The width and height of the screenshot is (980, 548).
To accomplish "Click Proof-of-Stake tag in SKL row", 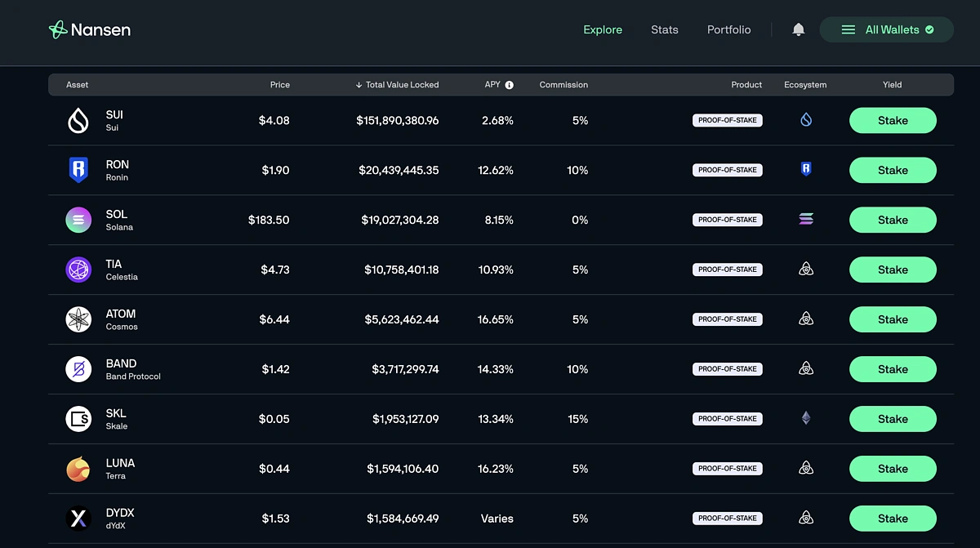I will point(728,420).
